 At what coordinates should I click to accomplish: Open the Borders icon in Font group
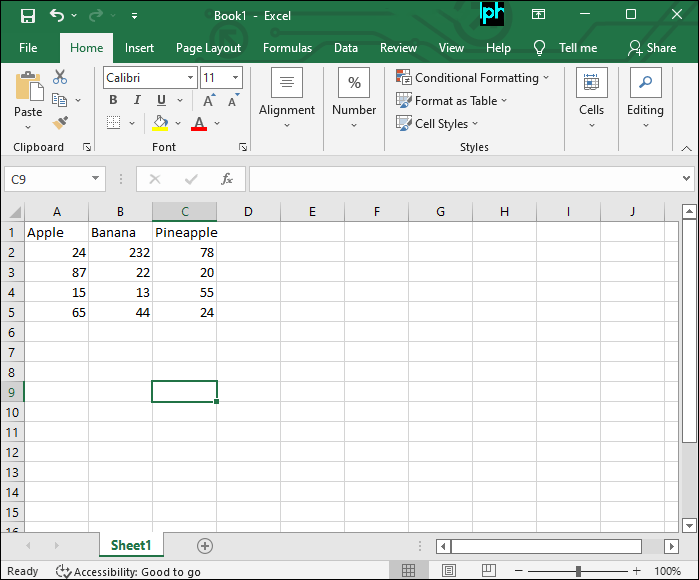pos(113,123)
